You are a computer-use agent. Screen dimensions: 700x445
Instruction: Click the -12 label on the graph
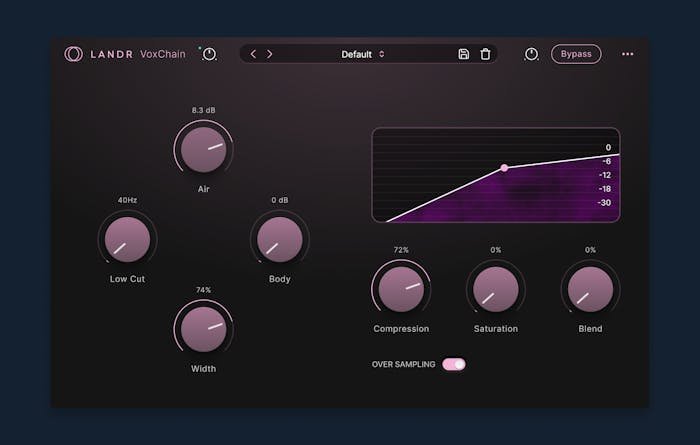(x=604, y=175)
